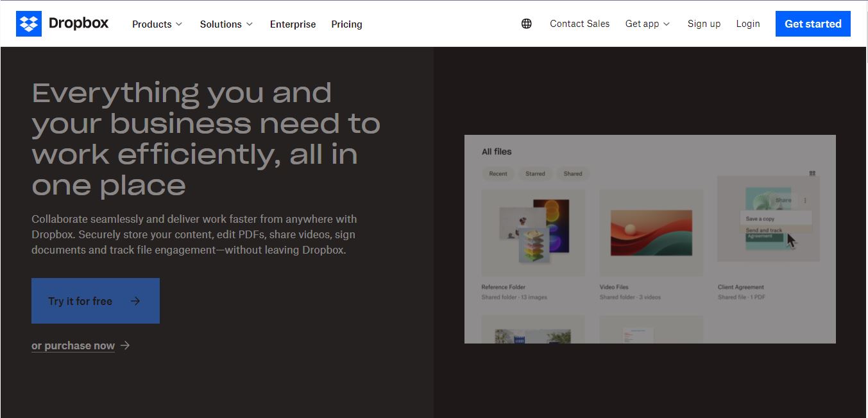Click the Dropbox wordmark text
The image size is (868, 418).
[x=78, y=24]
